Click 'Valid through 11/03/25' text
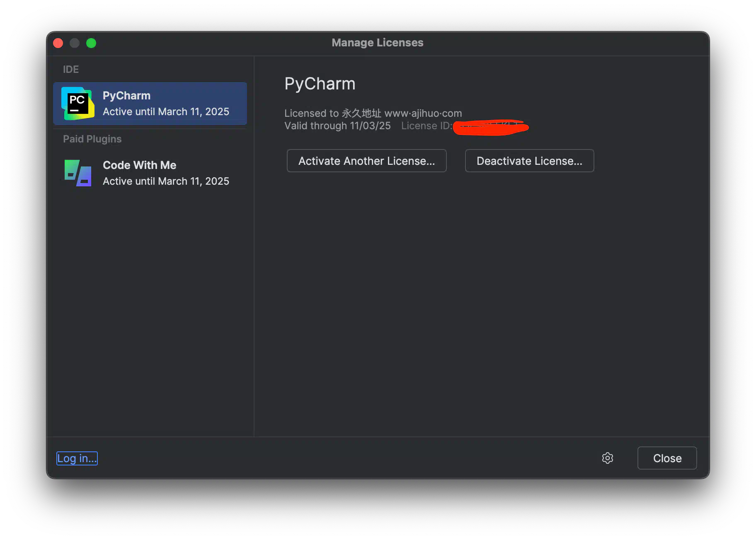The image size is (756, 540). click(x=337, y=126)
